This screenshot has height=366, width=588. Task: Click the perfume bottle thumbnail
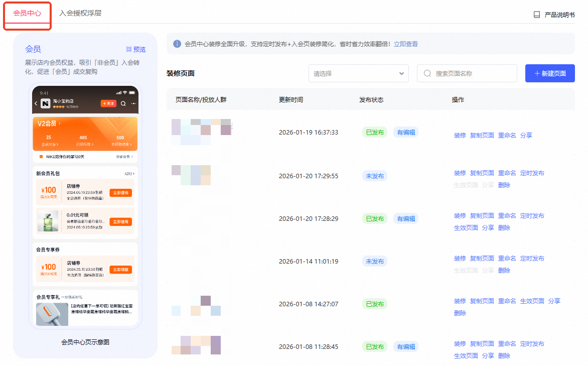(x=48, y=221)
